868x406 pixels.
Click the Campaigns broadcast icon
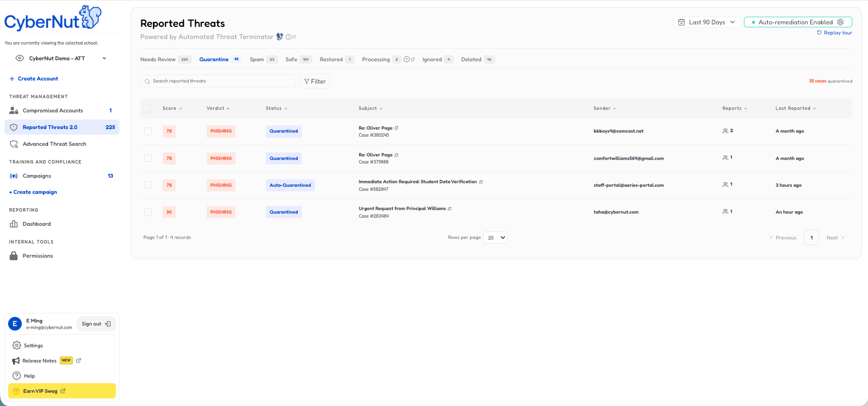[x=14, y=176]
